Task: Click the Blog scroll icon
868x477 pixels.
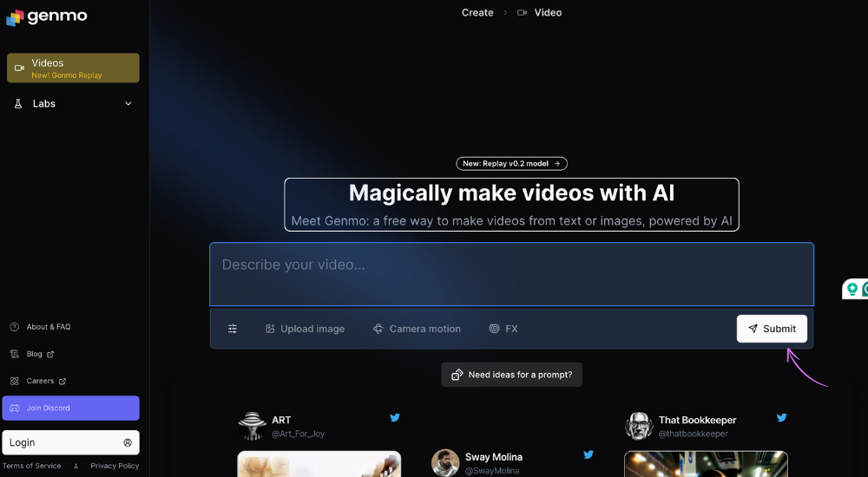Action: [x=15, y=354]
